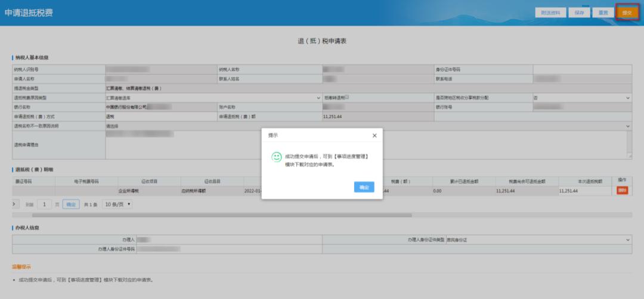Click the red 删除 button in the detail row
The width and height of the screenshot is (644, 299).
[x=622, y=191]
